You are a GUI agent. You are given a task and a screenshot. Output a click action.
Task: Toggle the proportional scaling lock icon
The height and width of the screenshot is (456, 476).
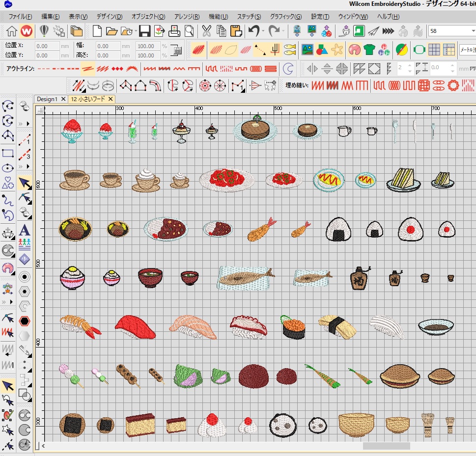point(176,50)
